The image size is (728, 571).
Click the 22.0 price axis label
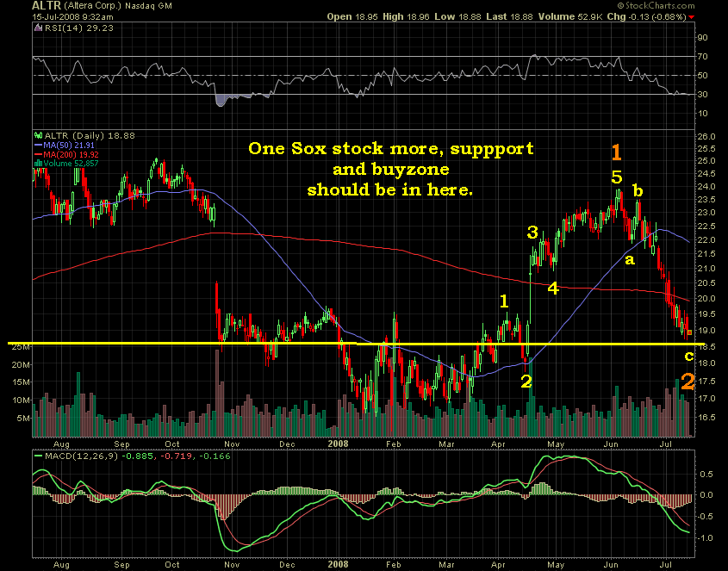tap(706, 240)
